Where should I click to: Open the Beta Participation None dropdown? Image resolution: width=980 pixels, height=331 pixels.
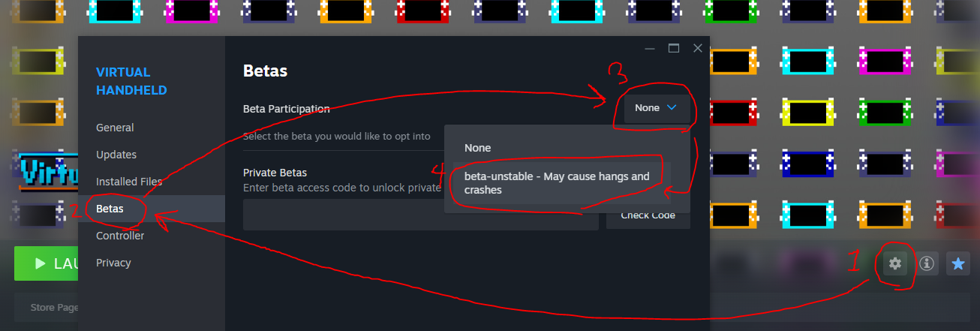pyautogui.click(x=657, y=108)
